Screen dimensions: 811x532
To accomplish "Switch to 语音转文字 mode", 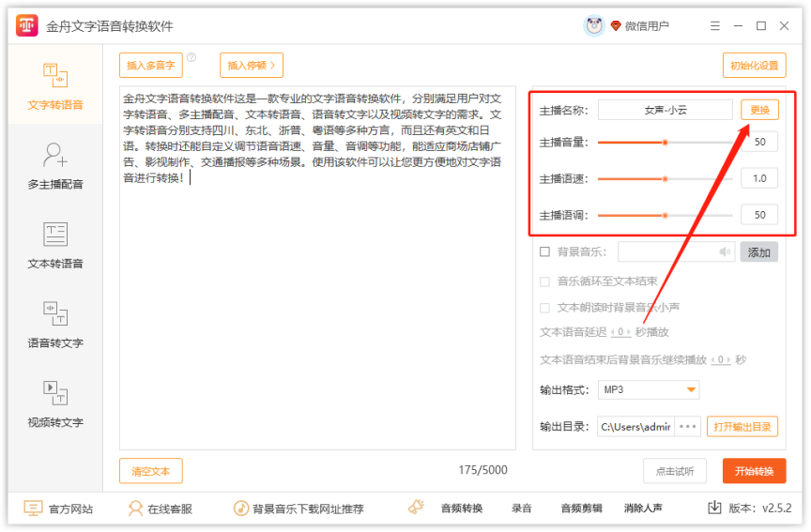I will 55,324.
